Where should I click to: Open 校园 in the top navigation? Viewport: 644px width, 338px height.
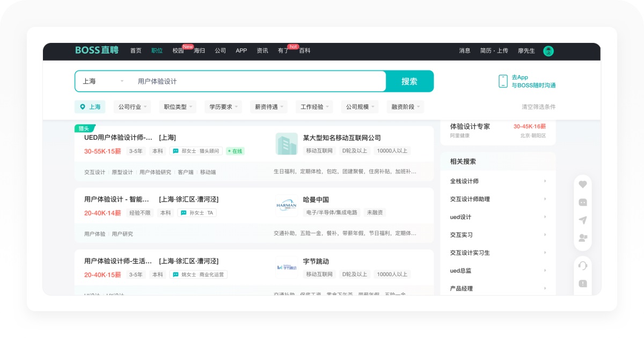tap(178, 50)
